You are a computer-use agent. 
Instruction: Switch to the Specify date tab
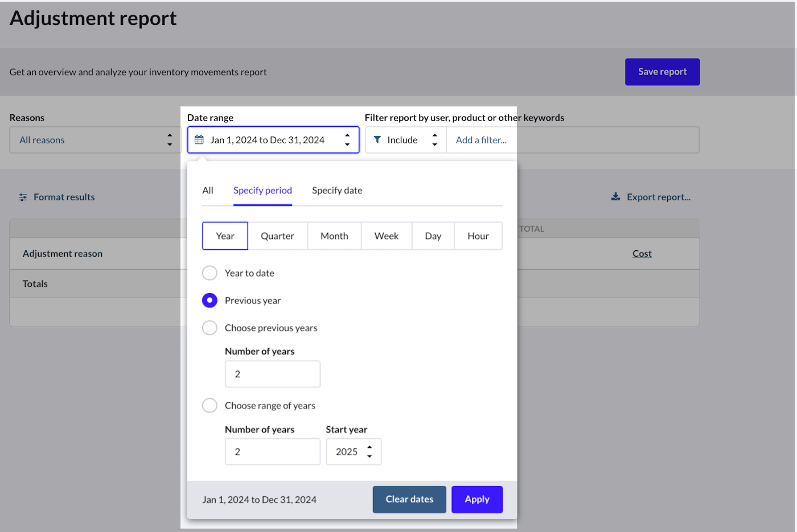[x=337, y=191]
